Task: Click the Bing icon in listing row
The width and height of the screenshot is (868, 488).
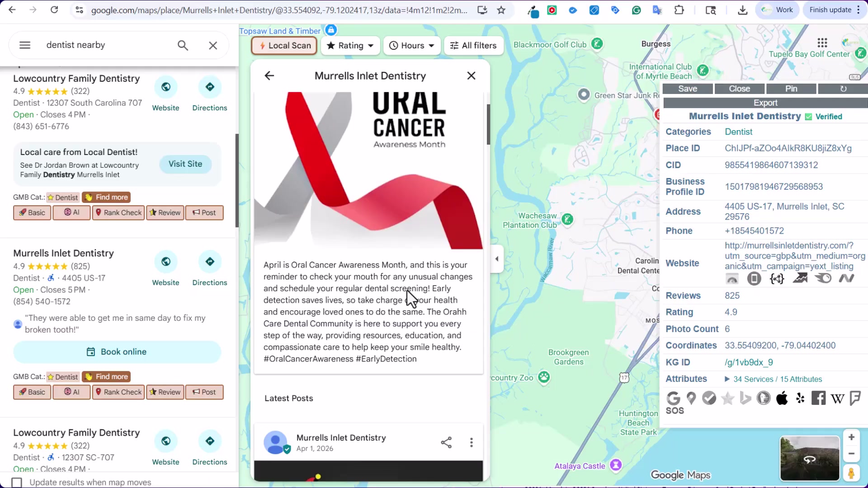Action: pyautogui.click(x=745, y=398)
